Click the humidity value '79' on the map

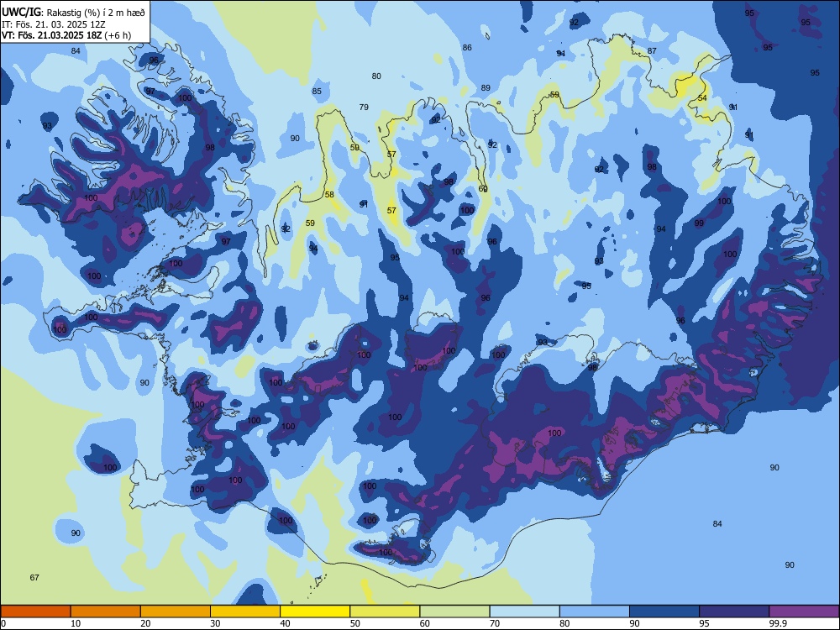364,108
